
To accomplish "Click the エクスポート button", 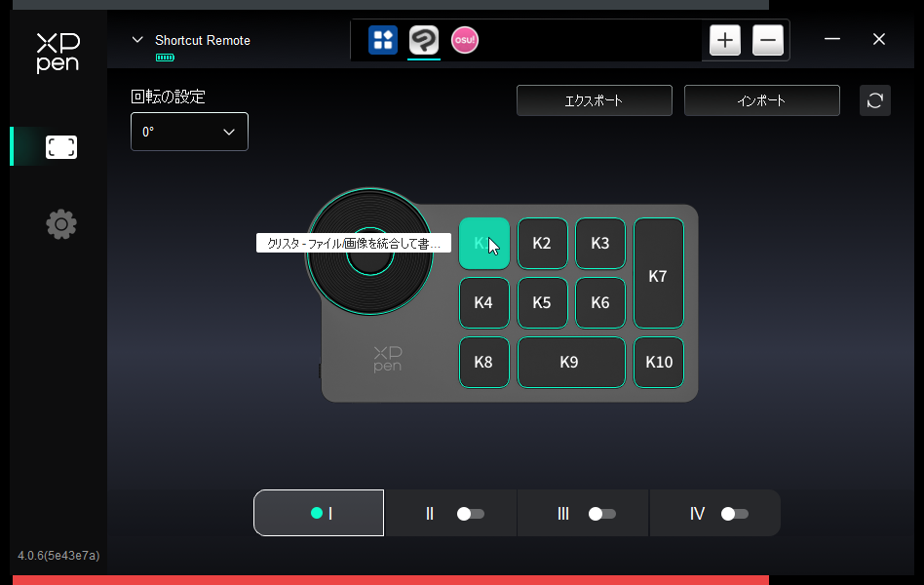I will (594, 100).
